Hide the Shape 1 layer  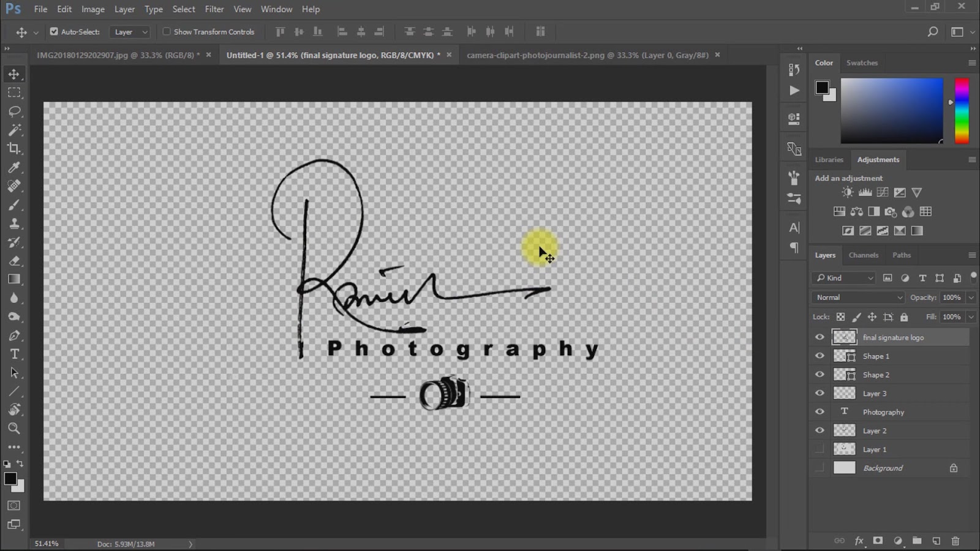(x=820, y=356)
